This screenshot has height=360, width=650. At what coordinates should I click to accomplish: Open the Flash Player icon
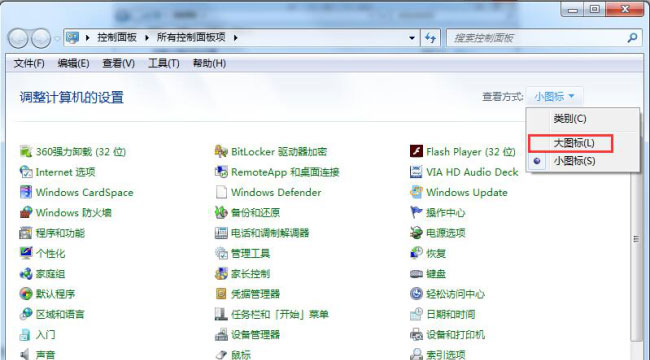click(416, 151)
